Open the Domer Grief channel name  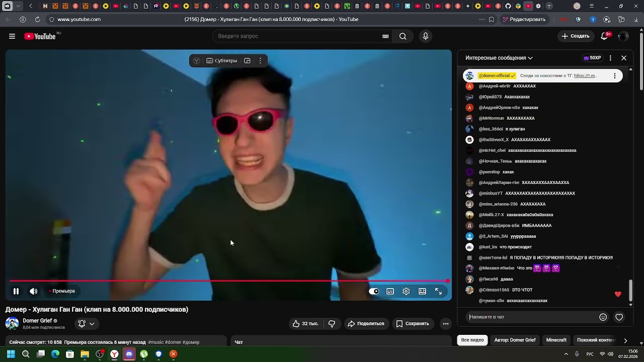tap(37, 321)
